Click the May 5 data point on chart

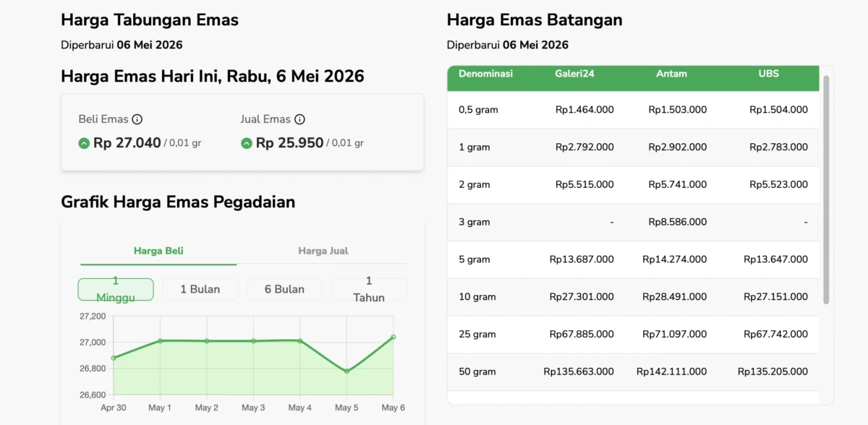point(346,372)
